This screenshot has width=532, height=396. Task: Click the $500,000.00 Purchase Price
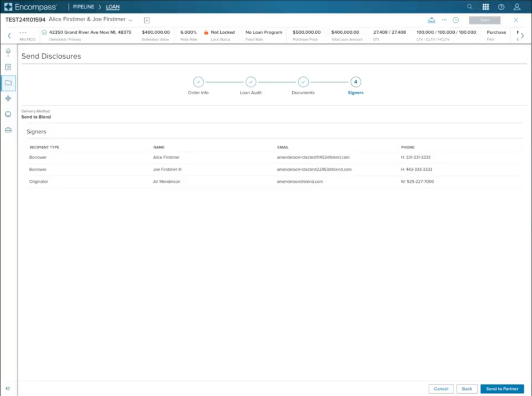[306, 32]
